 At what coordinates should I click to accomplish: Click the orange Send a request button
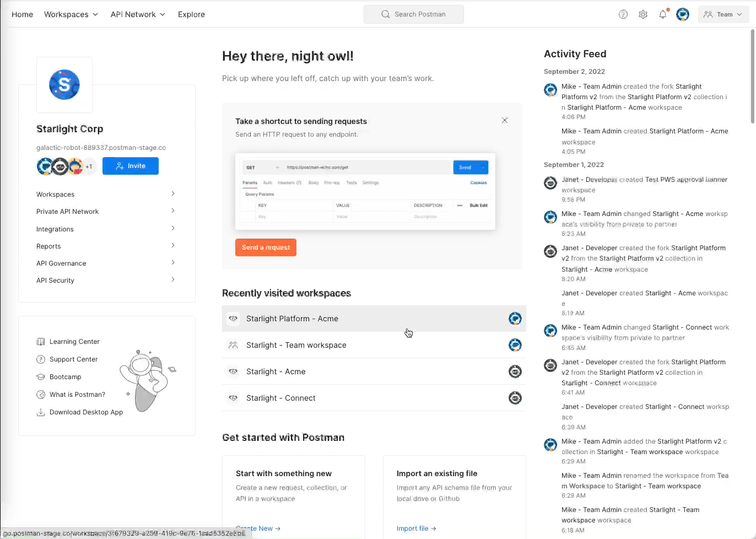tap(266, 247)
